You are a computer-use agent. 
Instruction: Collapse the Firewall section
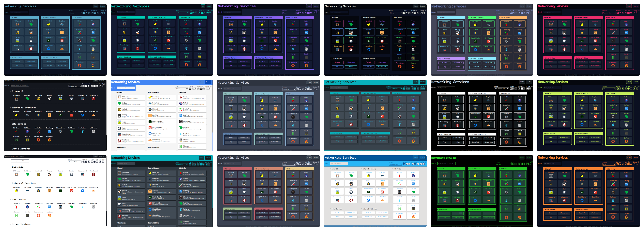coord(11,18)
